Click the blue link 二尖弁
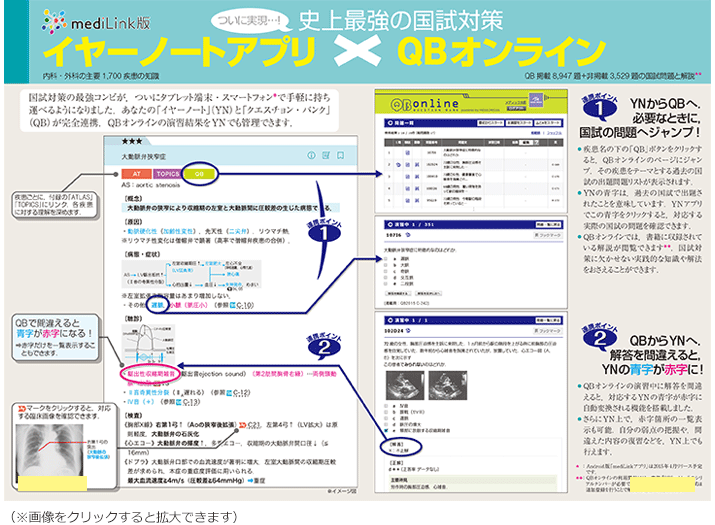 click(239, 231)
